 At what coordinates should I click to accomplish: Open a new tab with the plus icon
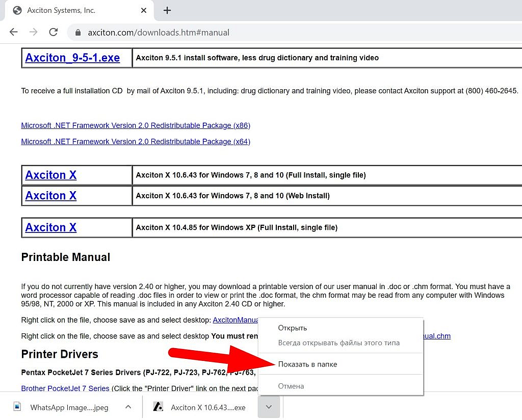click(x=167, y=10)
